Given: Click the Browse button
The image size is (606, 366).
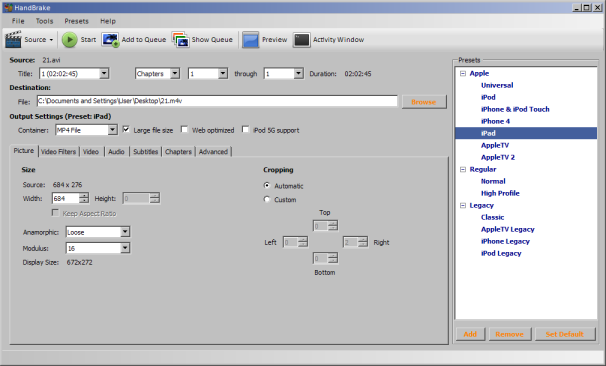Looking at the screenshot, I should pyautogui.click(x=424, y=102).
